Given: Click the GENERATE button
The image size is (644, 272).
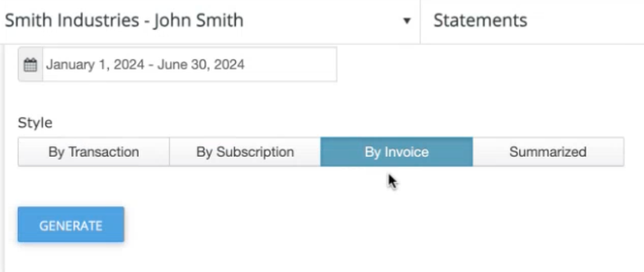Looking at the screenshot, I should click(70, 225).
